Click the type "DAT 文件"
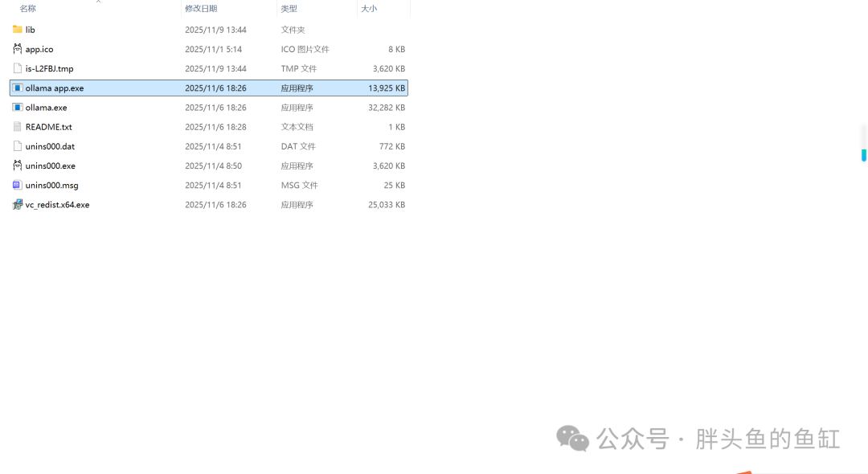This screenshot has width=868, height=474. tap(298, 146)
